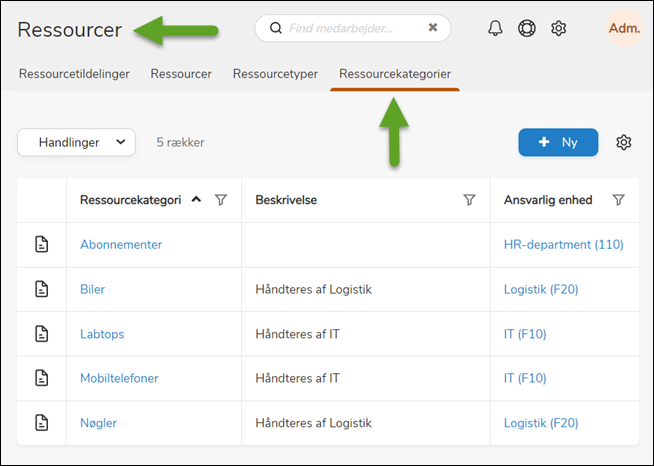Viewport: 654px width, 466px height.
Task: Sort by Ressourcekategori column header
Action: click(x=131, y=200)
